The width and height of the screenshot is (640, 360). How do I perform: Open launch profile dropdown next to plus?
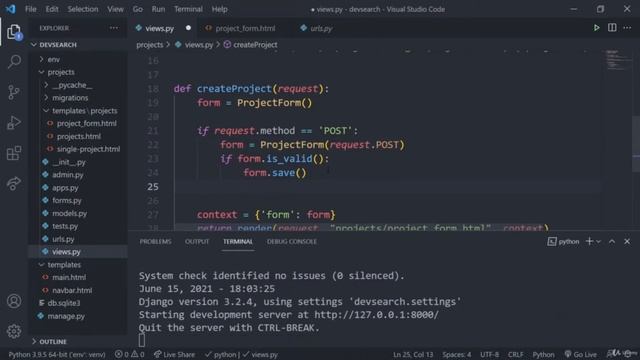pos(598,241)
